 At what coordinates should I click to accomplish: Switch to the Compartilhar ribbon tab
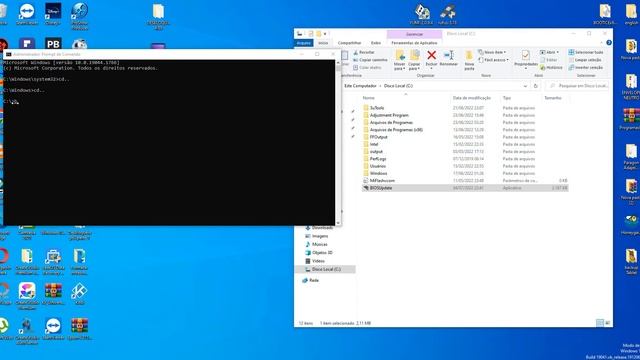click(349, 43)
